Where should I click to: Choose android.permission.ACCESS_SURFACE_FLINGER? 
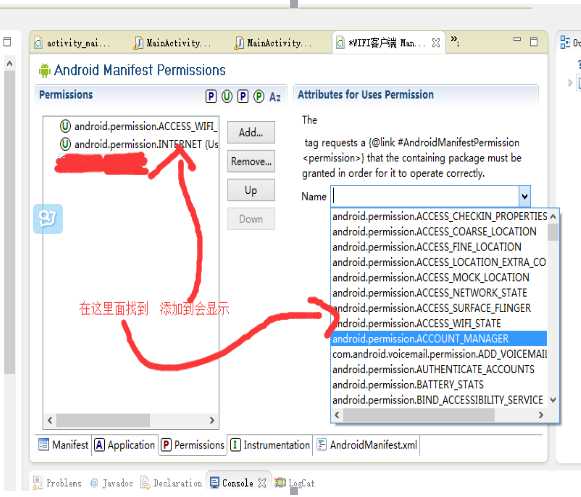pyautogui.click(x=439, y=308)
